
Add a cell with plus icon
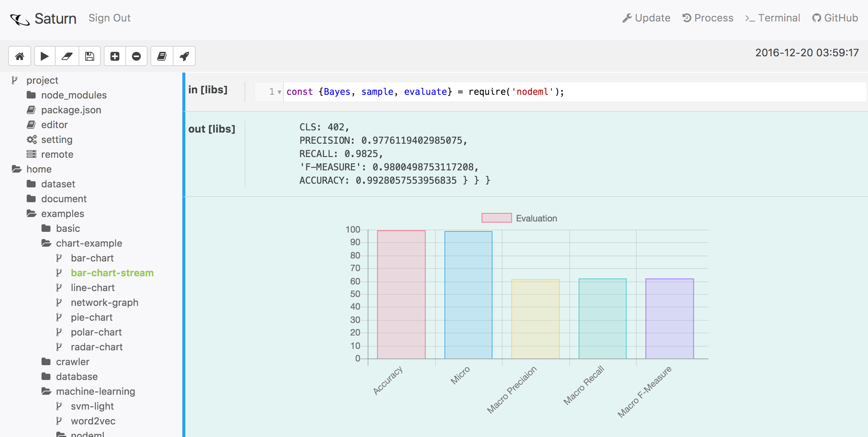[x=115, y=56]
